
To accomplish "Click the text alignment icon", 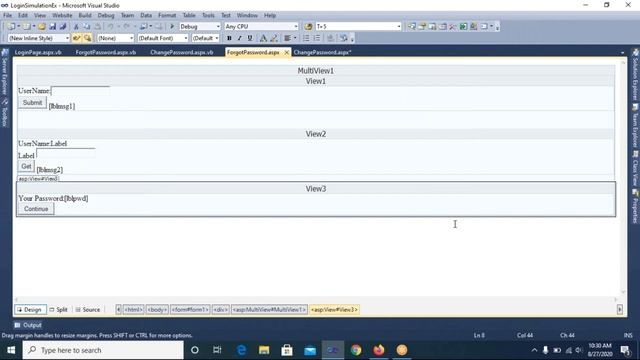I will pos(288,38).
